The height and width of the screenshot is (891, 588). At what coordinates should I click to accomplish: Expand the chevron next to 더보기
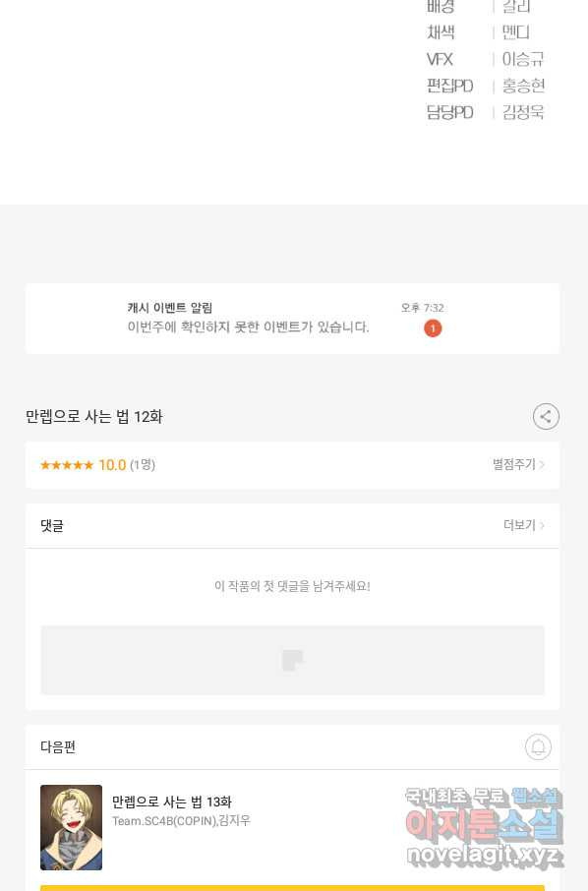point(542,525)
